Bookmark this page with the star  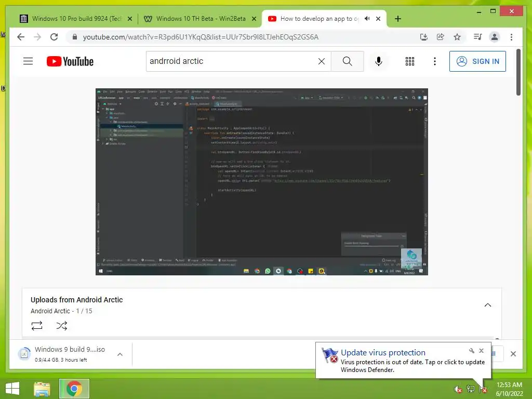coord(457,37)
